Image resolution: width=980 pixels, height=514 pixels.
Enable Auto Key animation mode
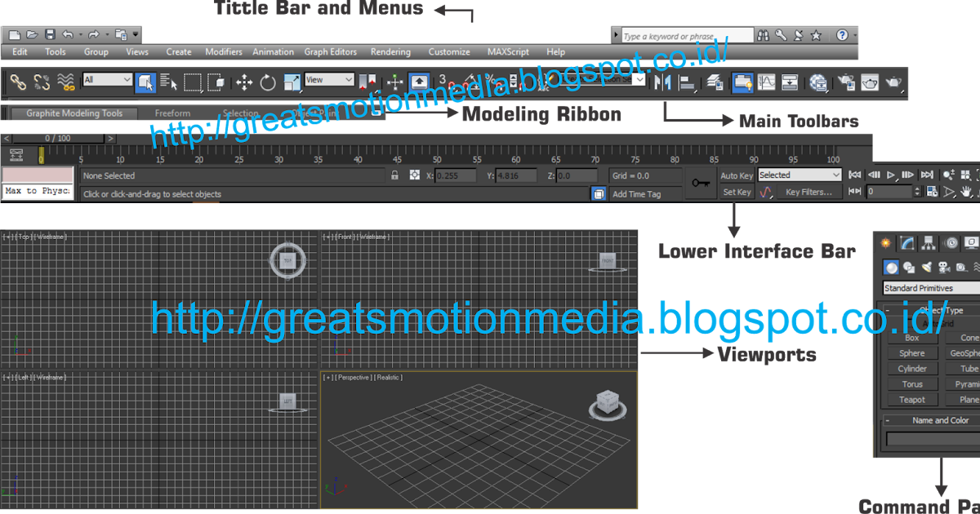(737, 175)
